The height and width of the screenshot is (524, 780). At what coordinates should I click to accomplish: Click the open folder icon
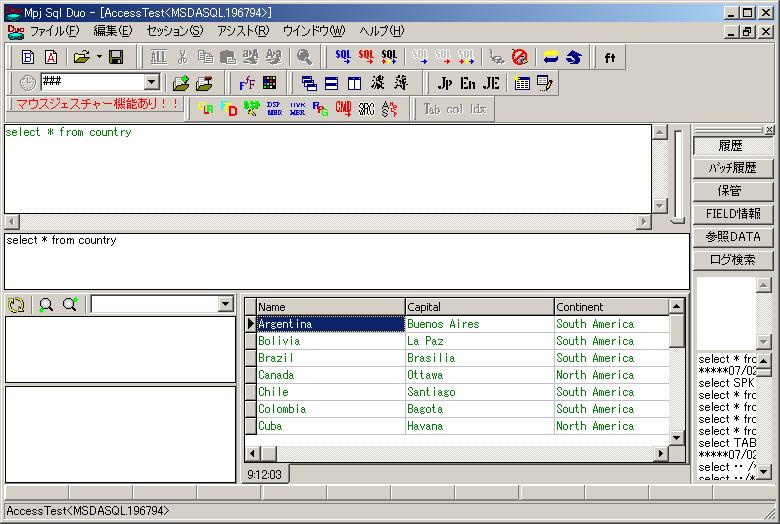[82, 57]
